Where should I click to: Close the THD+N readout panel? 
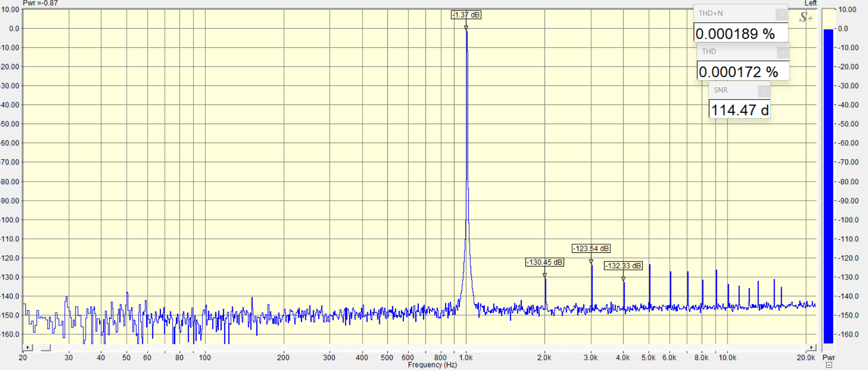click(x=781, y=14)
